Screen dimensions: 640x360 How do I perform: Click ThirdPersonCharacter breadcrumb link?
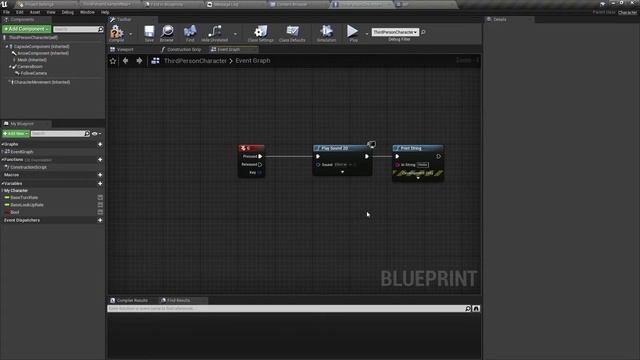[x=195, y=61]
